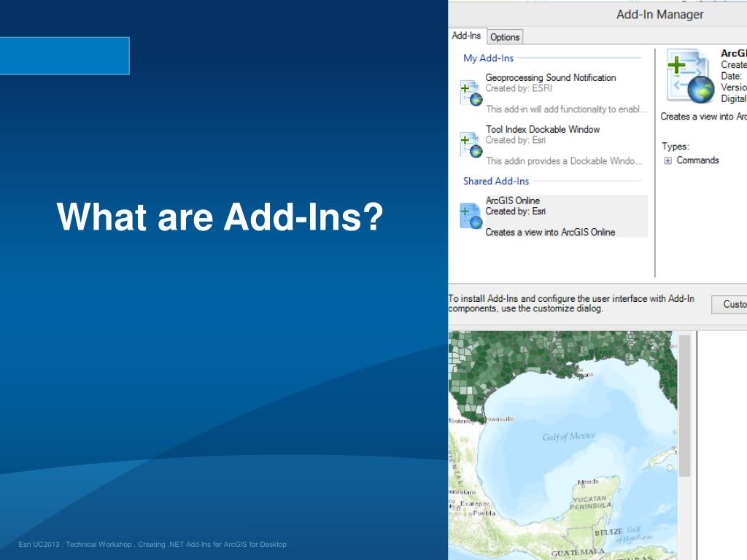This screenshot has height=560, width=747.
Task: Click the large add-in details icon
Action: [690, 77]
